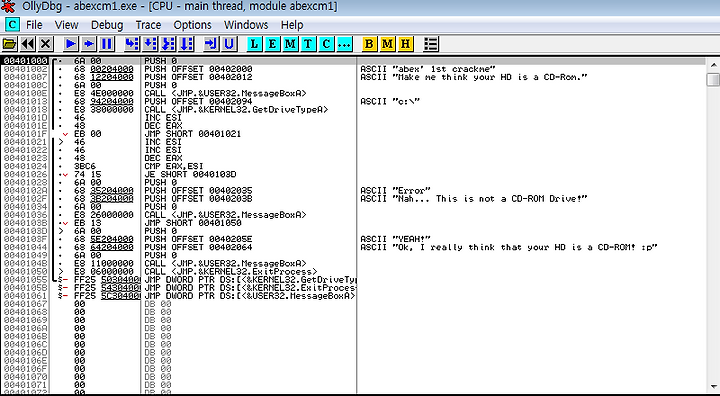This screenshot has width=720, height=396.
Task: Select address 00401000 in disassembly
Action: tap(25, 61)
